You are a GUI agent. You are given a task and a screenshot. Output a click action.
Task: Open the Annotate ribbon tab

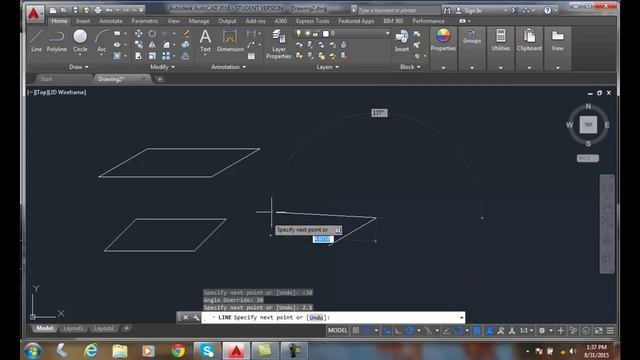pos(111,21)
